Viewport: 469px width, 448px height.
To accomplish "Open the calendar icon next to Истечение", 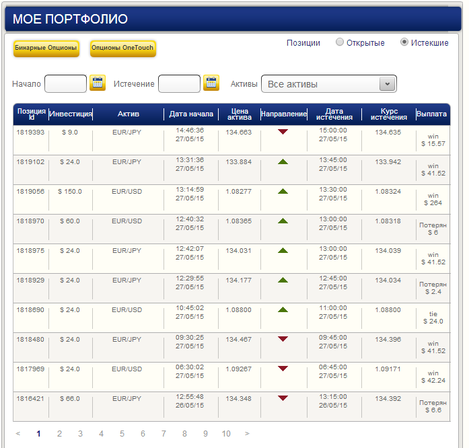I will click(x=211, y=83).
